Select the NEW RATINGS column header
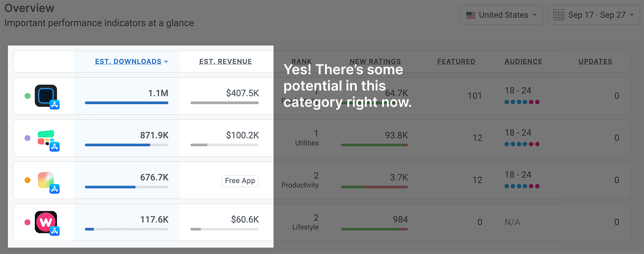644x254 pixels. coord(375,61)
